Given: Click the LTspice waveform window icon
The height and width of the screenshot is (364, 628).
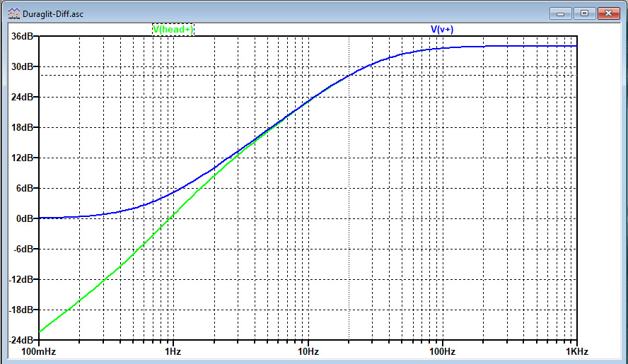Looking at the screenshot, I should pos(14,13).
